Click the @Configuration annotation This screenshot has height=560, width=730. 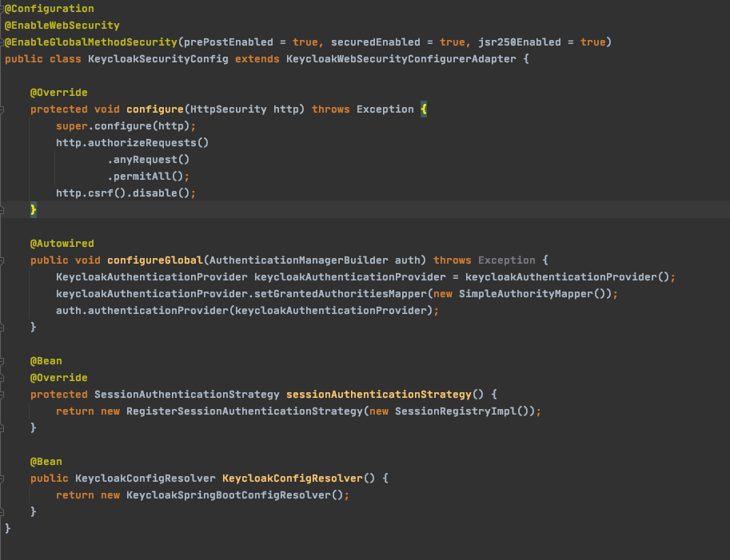(50, 9)
